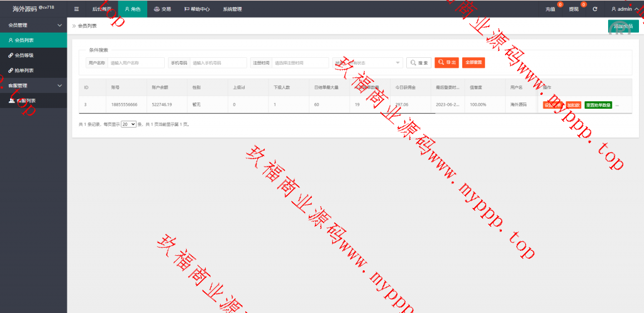This screenshot has width=644, height=313.
Task: Open the 提现 withdrawal notifications
Action: (x=574, y=9)
